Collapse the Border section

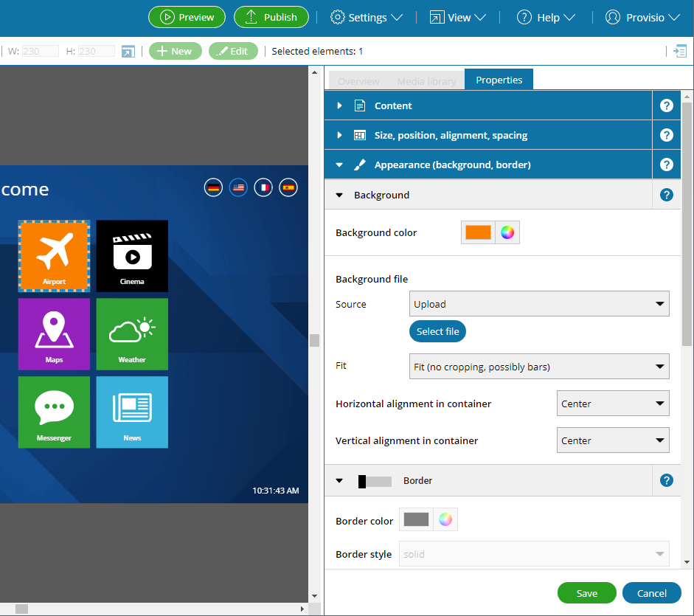(x=339, y=481)
